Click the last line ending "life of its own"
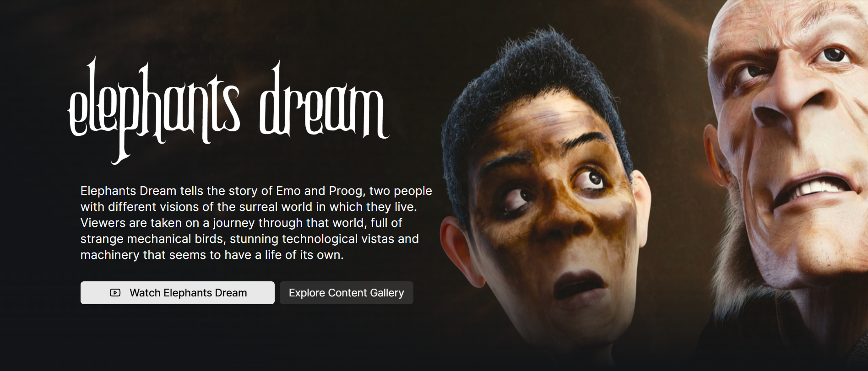The height and width of the screenshot is (371, 868). coord(212,255)
